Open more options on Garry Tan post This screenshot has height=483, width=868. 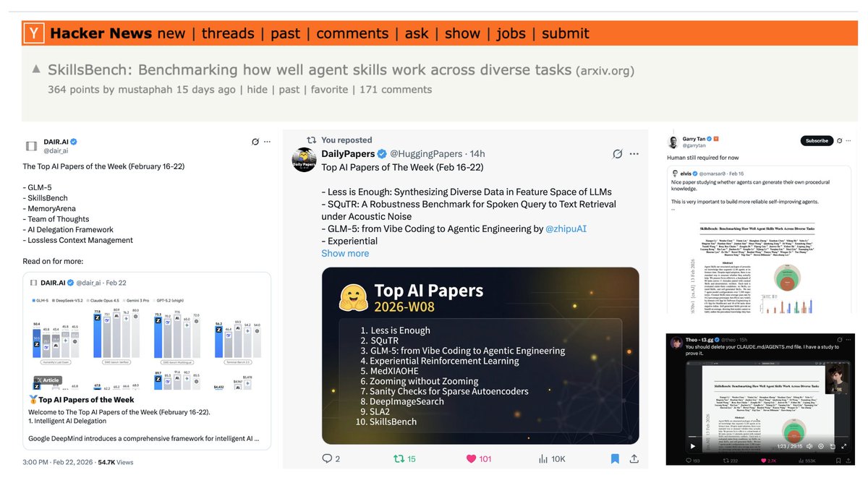click(848, 141)
